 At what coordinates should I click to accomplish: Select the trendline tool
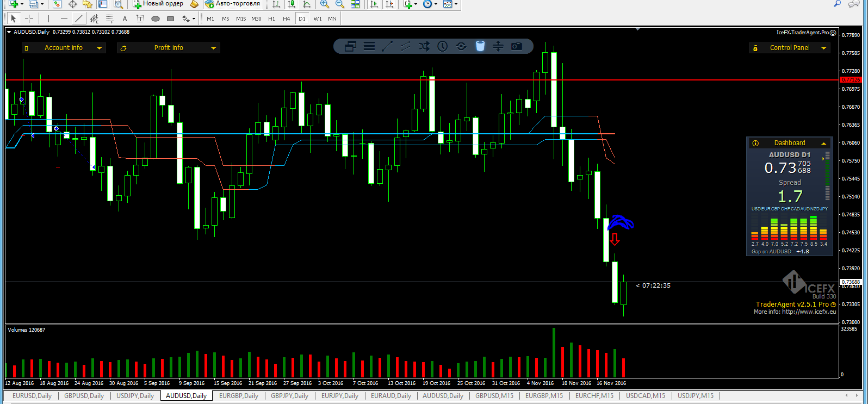click(79, 18)
